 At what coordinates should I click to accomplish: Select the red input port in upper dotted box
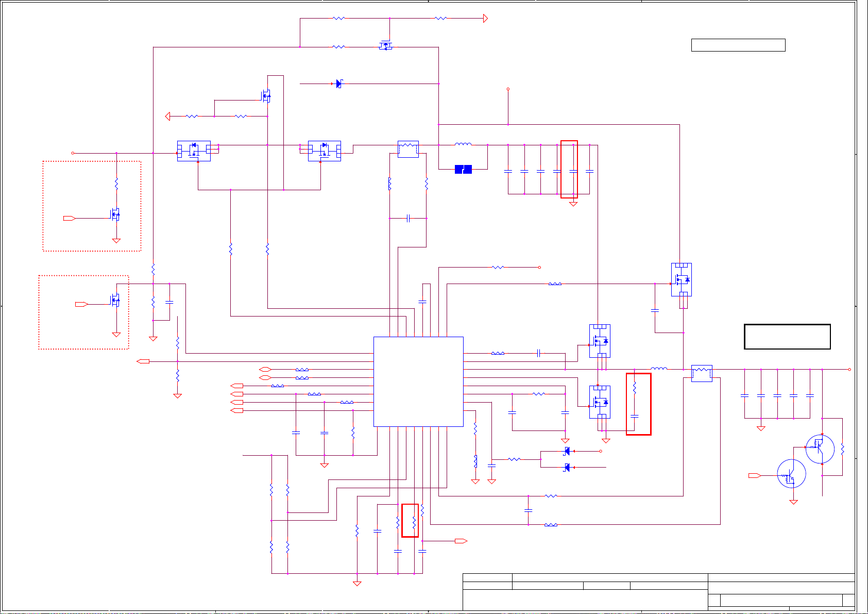pyautogui.click(x=70, y=219)
